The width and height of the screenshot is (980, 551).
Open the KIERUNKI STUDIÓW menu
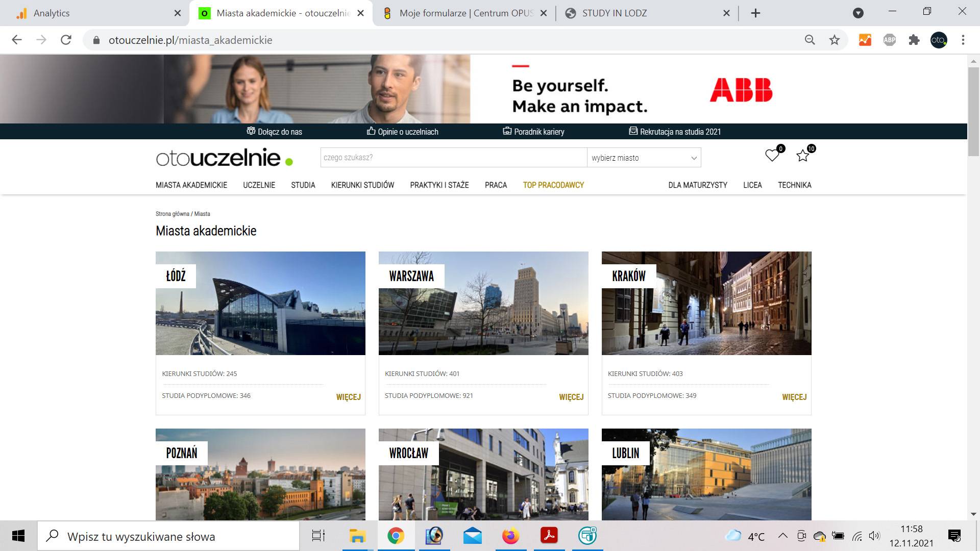pyautogui.click(x=362, y=185)
